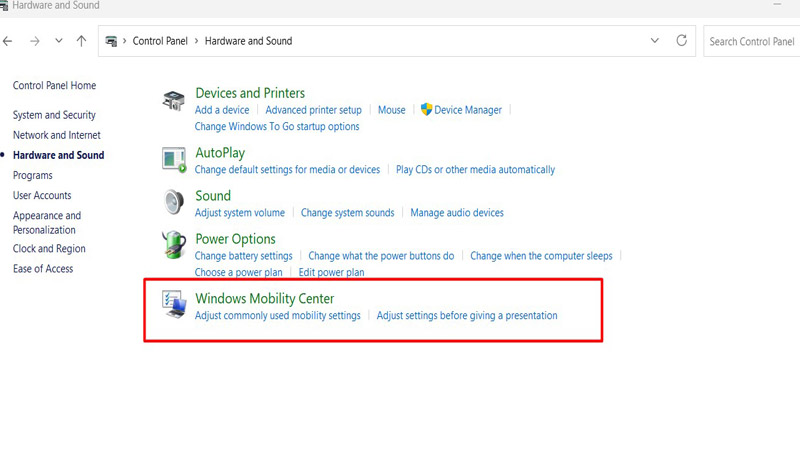This screenshot has width=800, height=450.
Task: Click the Back navigation arrow
Action: 8,41
